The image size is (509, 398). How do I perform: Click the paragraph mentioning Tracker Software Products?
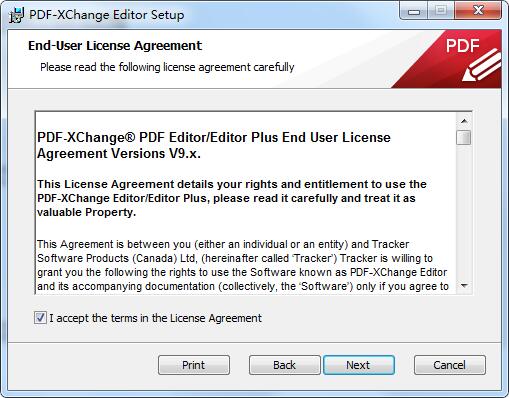243,265
